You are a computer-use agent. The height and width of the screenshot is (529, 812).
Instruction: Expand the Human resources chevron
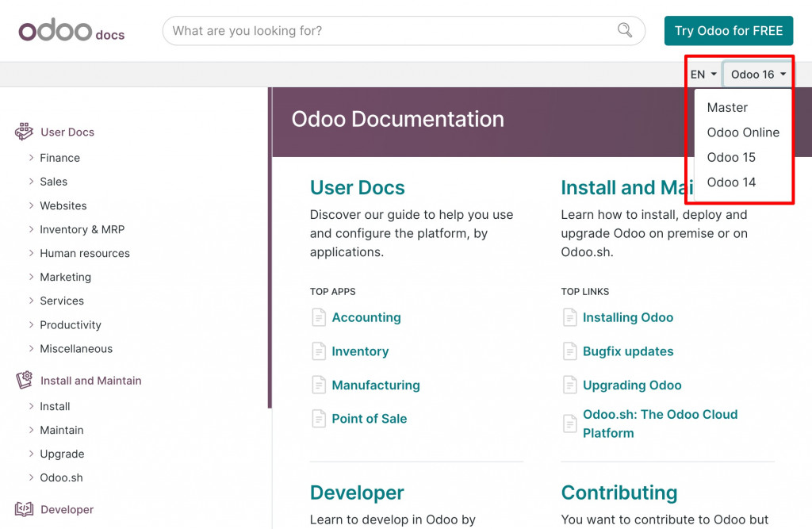31,253
